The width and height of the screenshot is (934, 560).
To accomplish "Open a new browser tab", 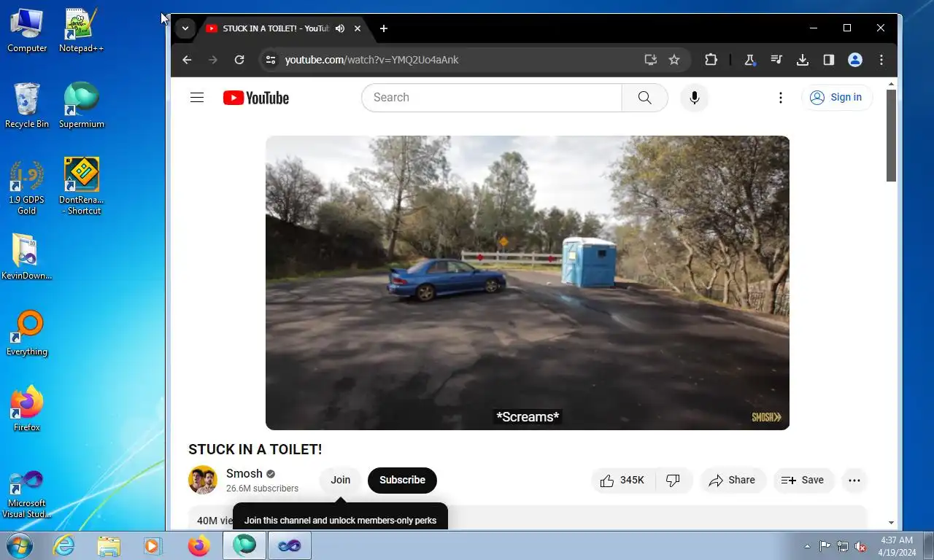I will tap(384, 28).
